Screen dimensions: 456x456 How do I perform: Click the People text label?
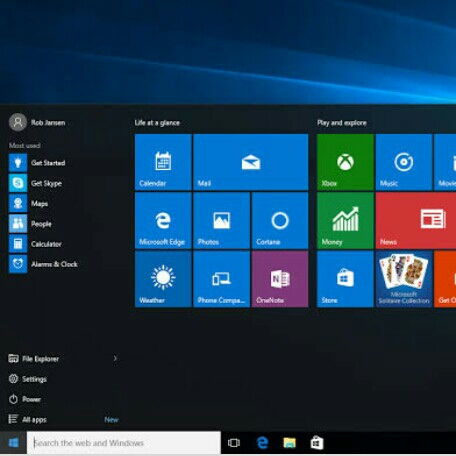[x=41, y=224]
